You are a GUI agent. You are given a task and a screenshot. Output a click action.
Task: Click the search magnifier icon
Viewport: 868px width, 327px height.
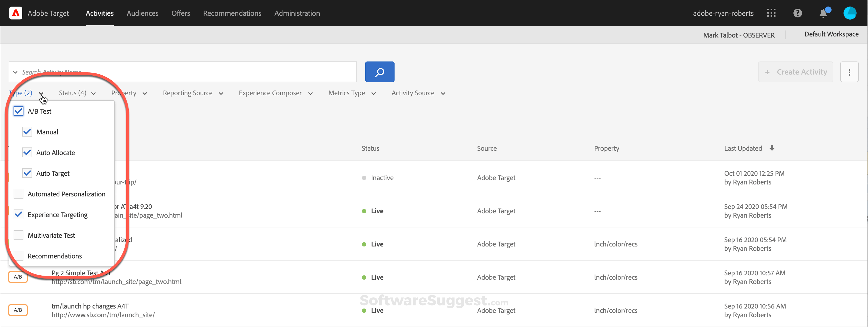coord(379,72)
